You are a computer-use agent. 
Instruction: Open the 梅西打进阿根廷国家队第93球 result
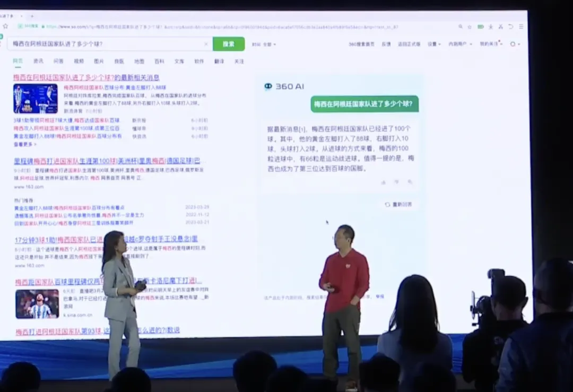coord(98,331)
